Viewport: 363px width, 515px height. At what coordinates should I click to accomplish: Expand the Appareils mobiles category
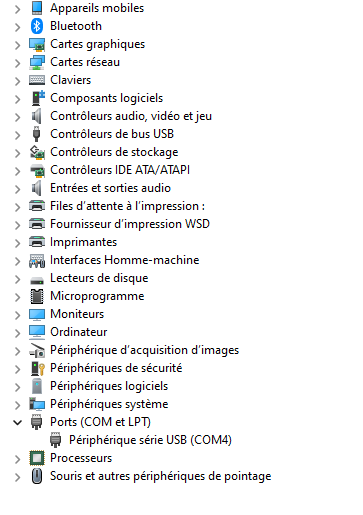coord(17,8)
